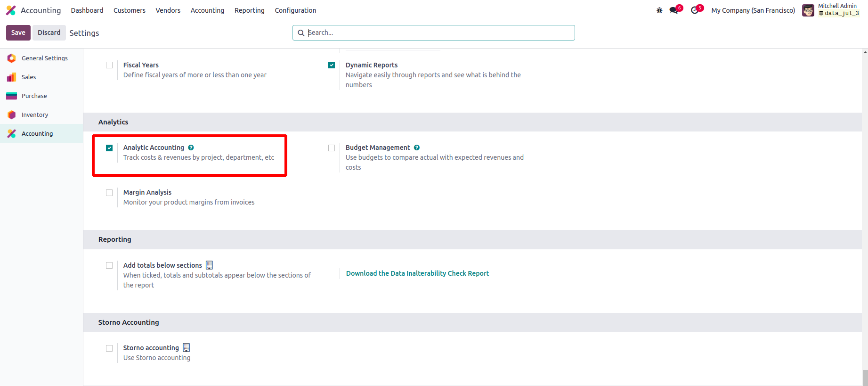Open the company switcher My Company (San Francisco)
The height and width of the screenshot is (386, 868).
pos(753,10)
